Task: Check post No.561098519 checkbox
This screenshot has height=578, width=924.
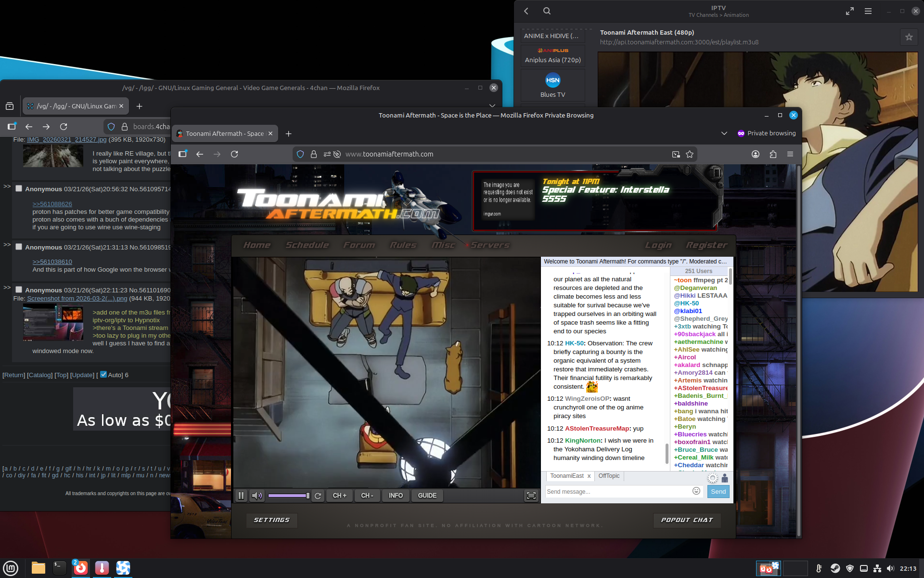Action: click(19, 247)
